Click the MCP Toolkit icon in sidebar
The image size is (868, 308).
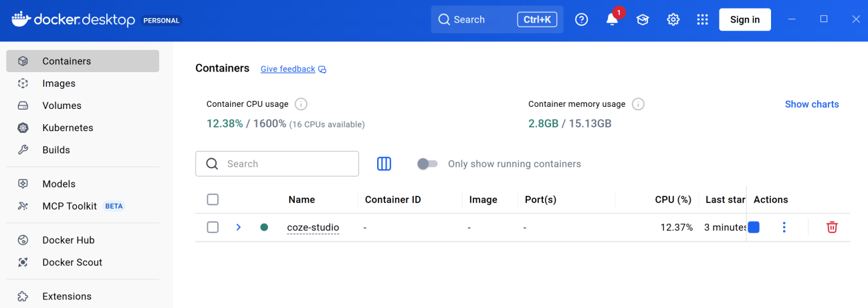[23, 206]
